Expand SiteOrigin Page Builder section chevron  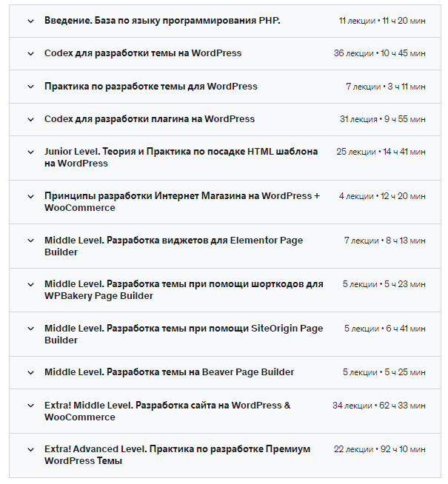[30, 329]
